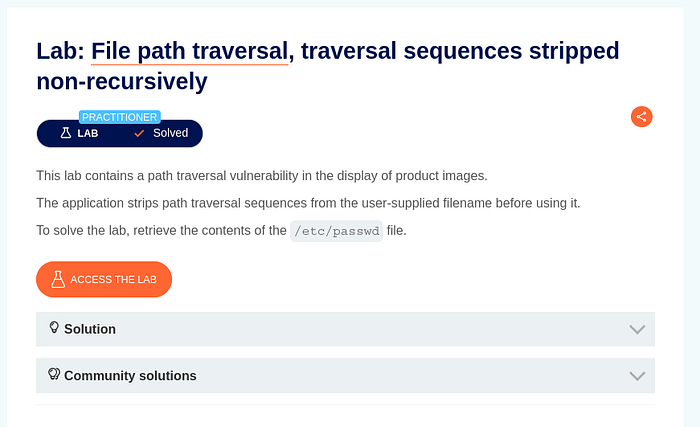The width and height of the screenshot is (700, 427).
Task: Click the flask icon on the Access the Lab button
Action: (57, 279)
